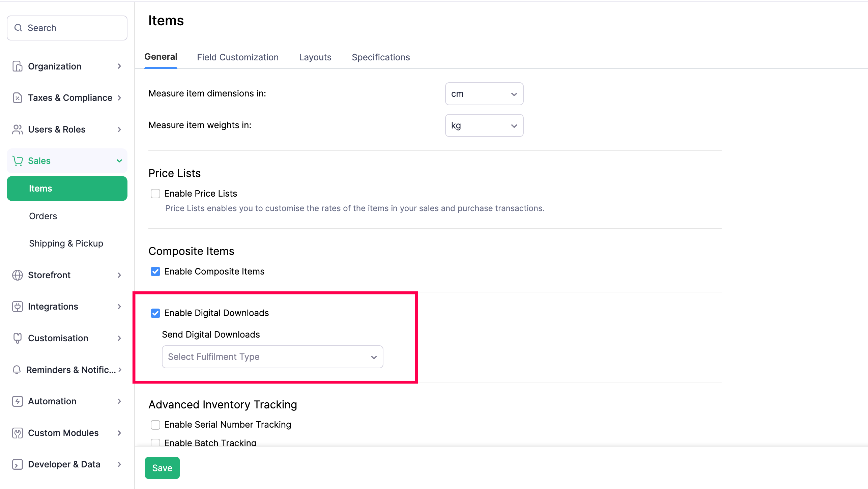Tick Enable Serial Number Tracking checkbox
Screen dimensions: 868x489
pos(155,425)
